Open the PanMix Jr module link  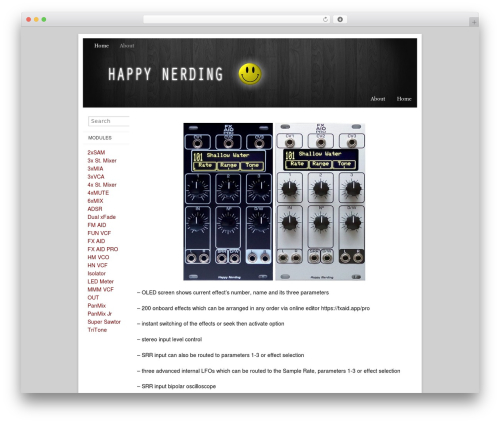tap(100, 314)
